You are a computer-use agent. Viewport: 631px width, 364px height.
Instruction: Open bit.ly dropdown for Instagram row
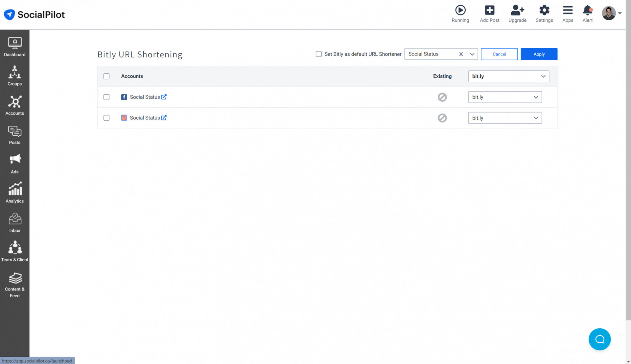pyautogui.click(x=505, y=118)
